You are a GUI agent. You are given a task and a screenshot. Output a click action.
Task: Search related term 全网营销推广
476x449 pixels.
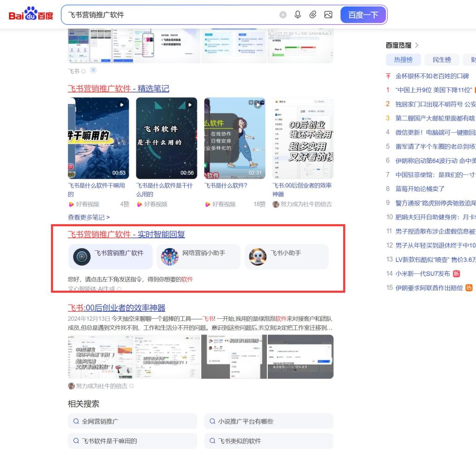(x=132, y=421)
